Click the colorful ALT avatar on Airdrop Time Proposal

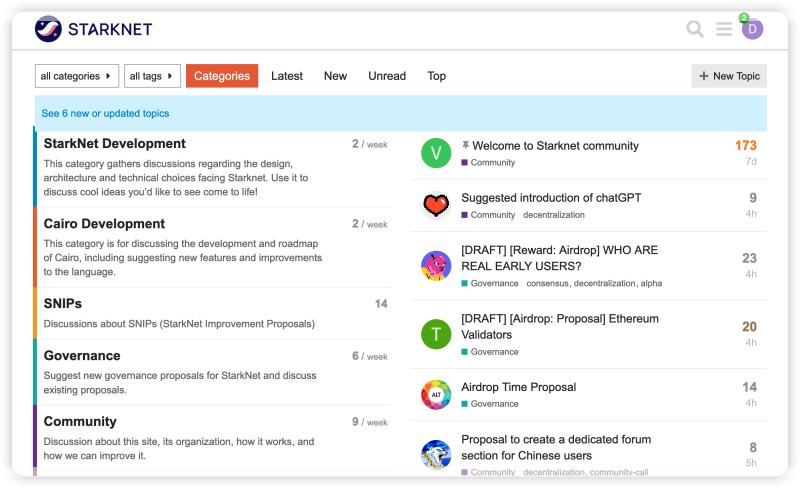436,394
